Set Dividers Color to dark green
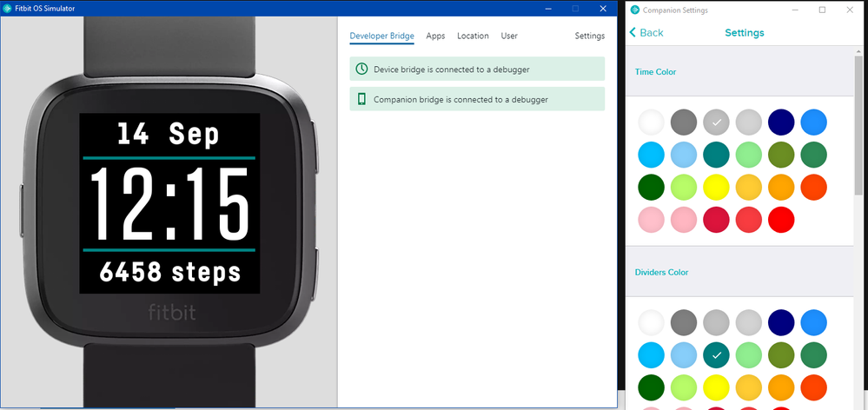This screenshot has height=410, width=868. (x=651, y=388)
